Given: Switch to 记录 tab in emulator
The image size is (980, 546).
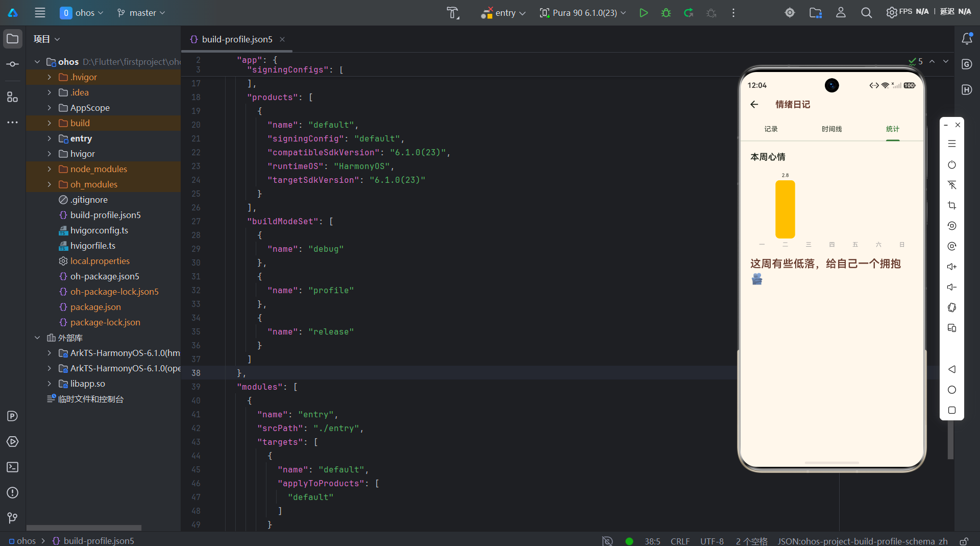Looking at the screenshot, I should click(771, 129).
